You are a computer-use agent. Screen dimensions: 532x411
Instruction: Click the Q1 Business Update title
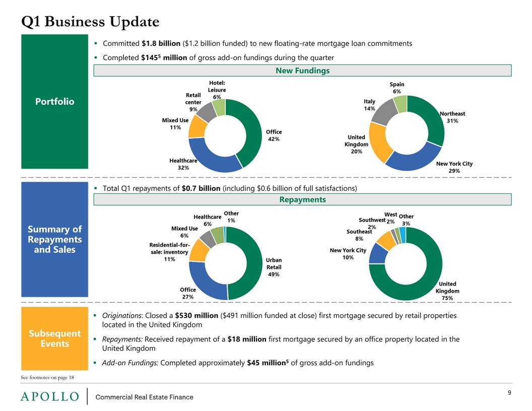click(90, 22)
